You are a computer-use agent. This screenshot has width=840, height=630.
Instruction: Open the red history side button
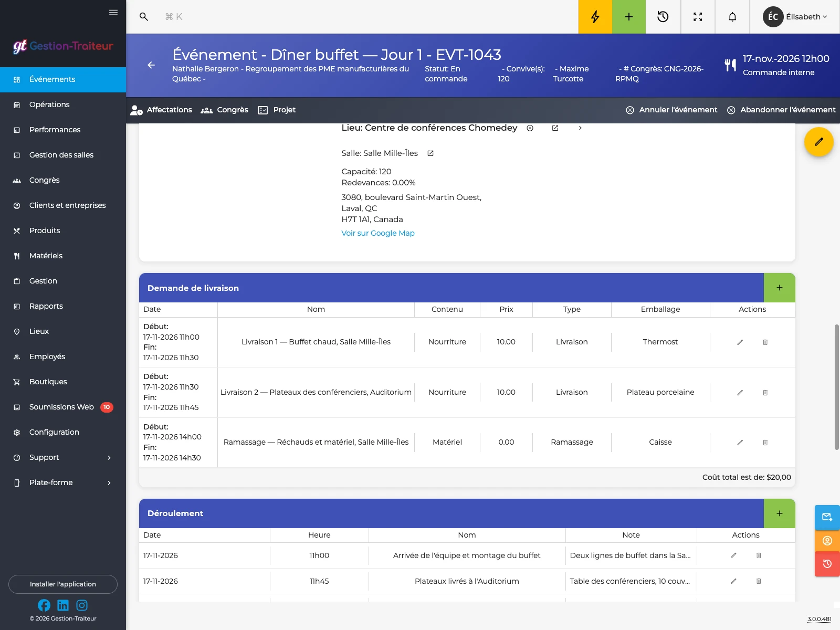pos(827,564)
